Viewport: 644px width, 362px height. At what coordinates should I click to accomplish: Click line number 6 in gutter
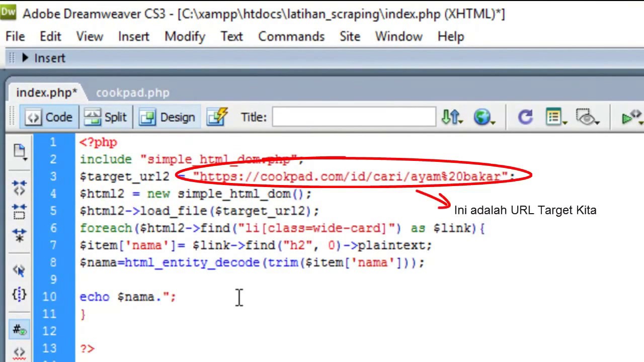53,228
